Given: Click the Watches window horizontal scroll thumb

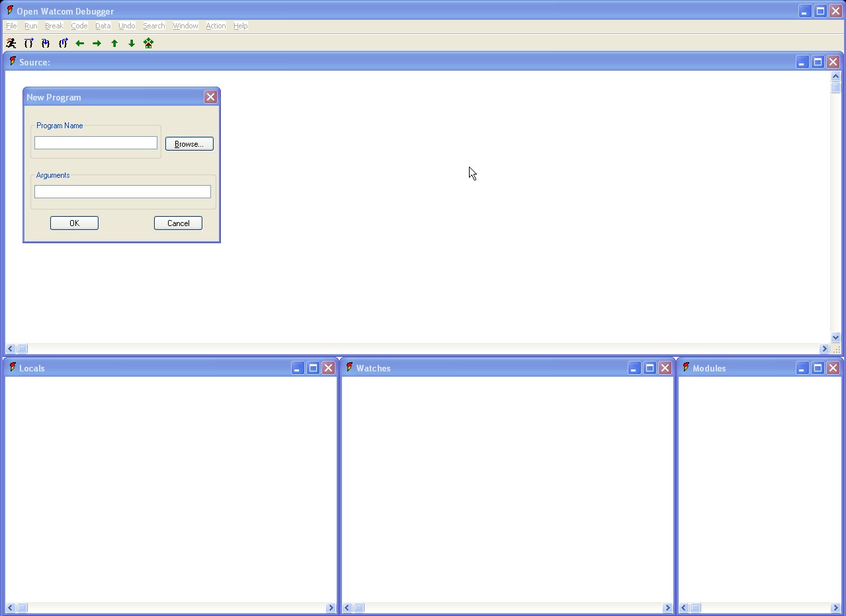Looking at the screenshot, I should 359,607.
